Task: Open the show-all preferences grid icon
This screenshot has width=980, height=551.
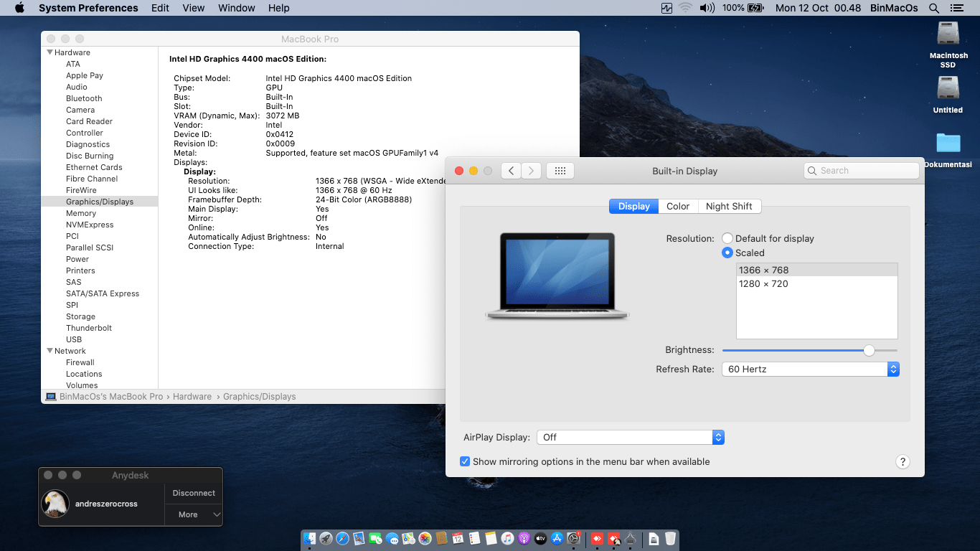Action: (x=560, y=171)
